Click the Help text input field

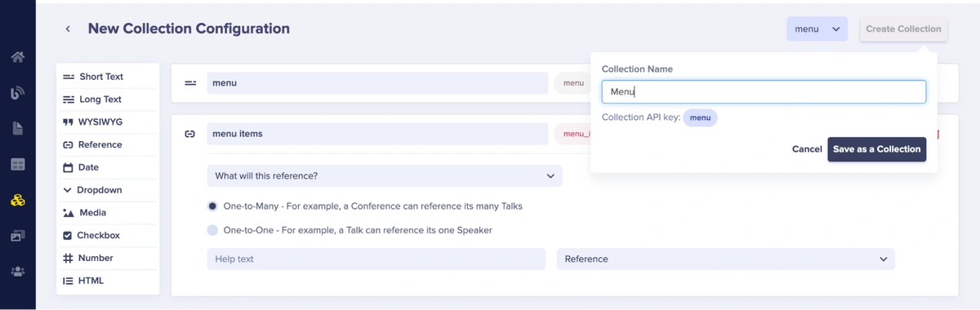(376, 259)
